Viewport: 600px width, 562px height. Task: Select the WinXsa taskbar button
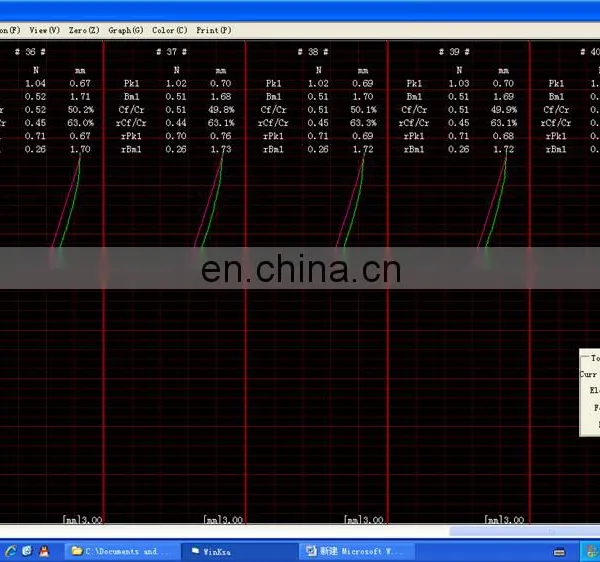(x=239, y=551)
